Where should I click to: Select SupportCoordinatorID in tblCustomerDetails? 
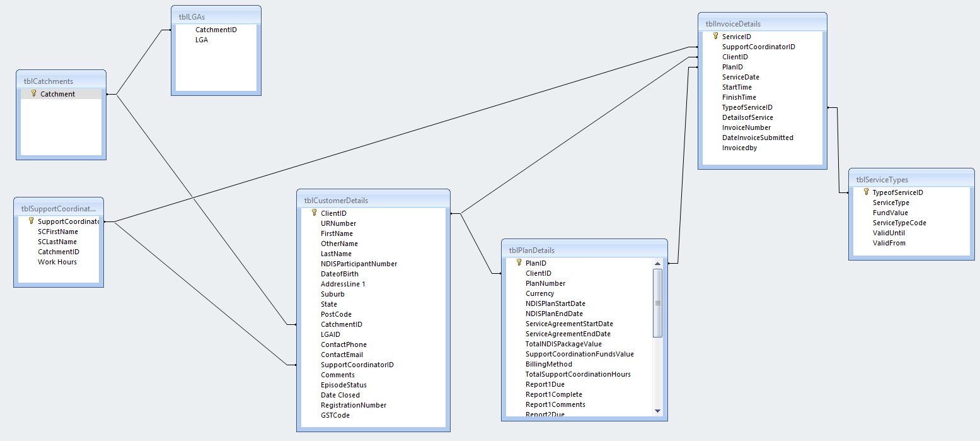357,365
